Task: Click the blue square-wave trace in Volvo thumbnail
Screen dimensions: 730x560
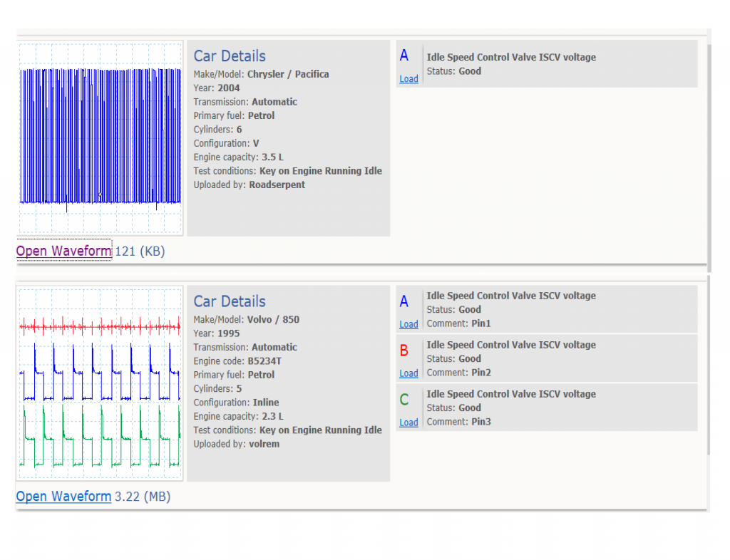Action: (x=100, y=373)
